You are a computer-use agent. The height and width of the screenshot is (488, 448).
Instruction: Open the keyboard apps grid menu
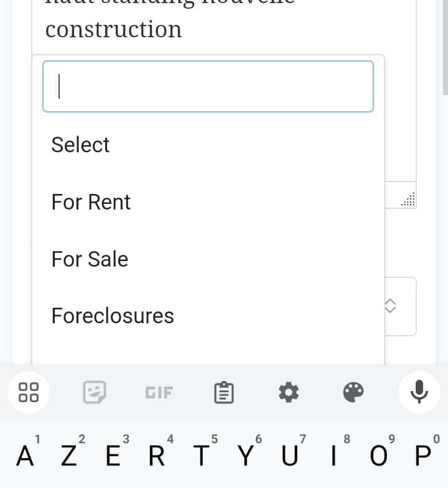click(x=29, y=392)
